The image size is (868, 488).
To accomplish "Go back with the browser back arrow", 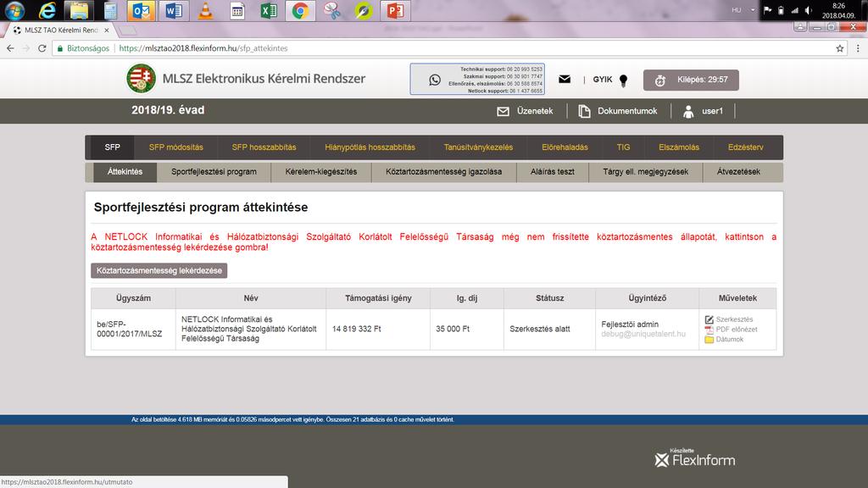I will pyautogui.click(x=10, y=48).
